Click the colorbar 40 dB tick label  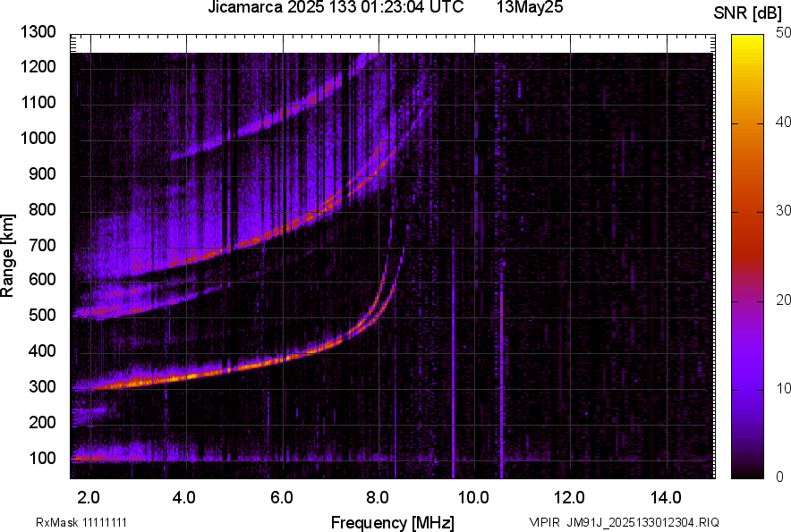(x=783, y=122)
